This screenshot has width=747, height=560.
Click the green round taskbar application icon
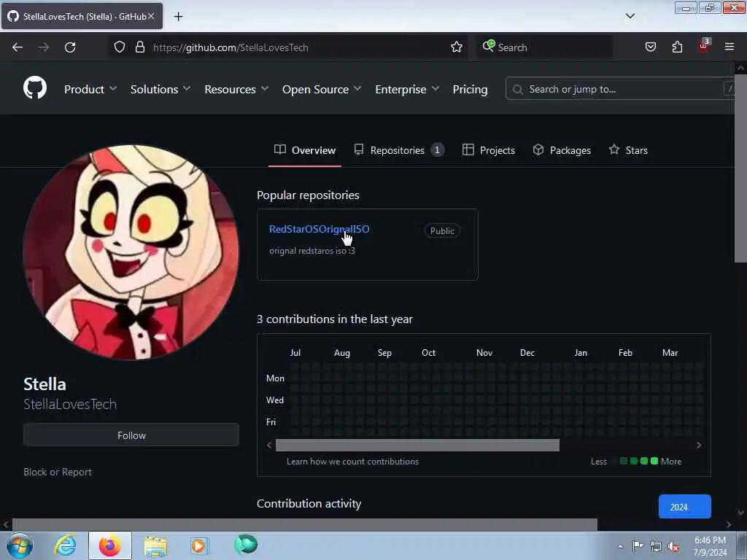246,544
